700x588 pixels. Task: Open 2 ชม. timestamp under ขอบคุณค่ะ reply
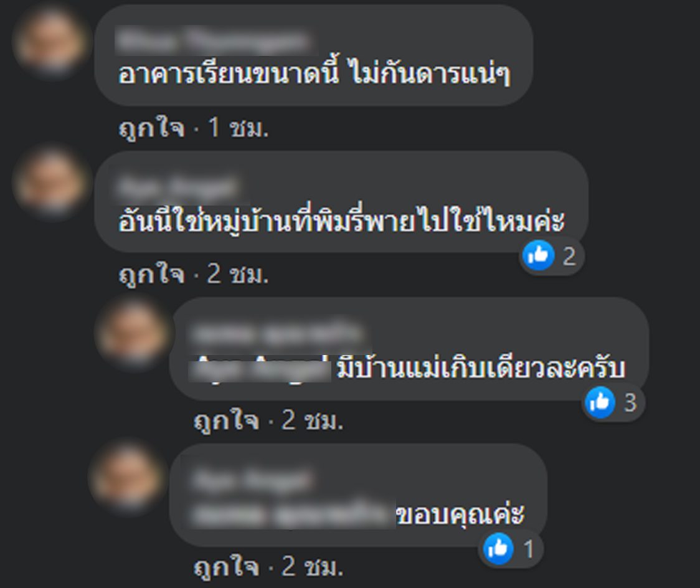click(313, 567)
